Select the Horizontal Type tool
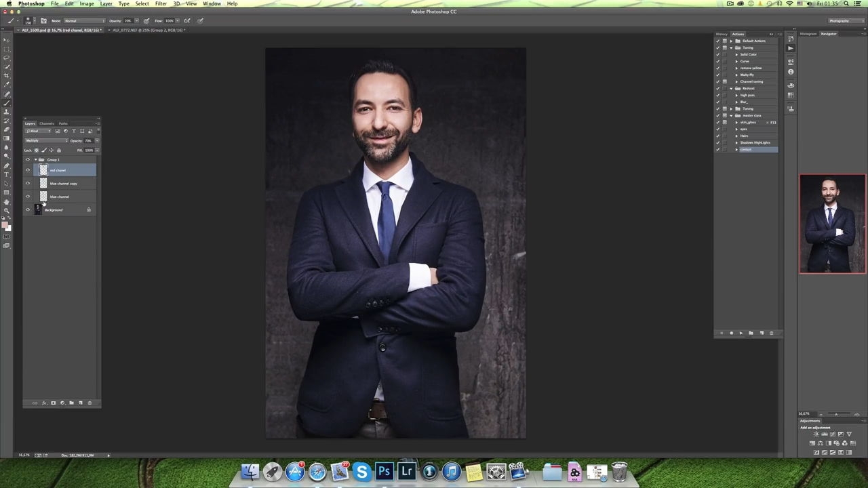The width and height of the screenshot is (868, 488). pos(7,174)
